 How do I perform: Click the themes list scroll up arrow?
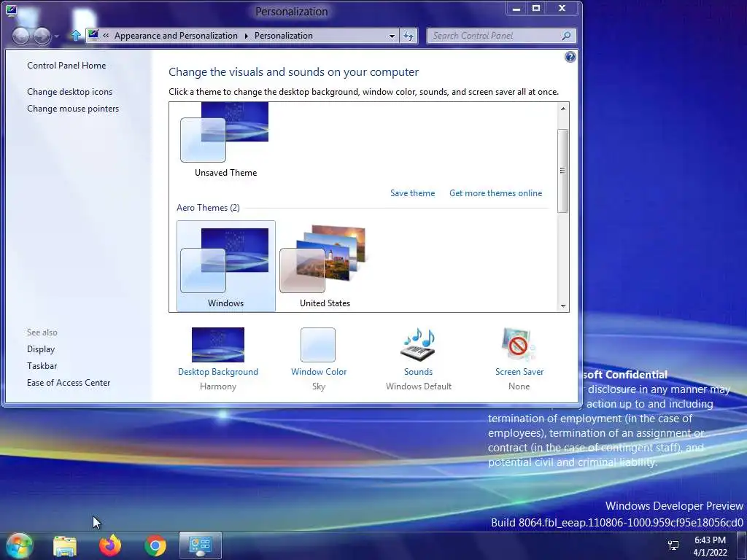coord(563,109)
